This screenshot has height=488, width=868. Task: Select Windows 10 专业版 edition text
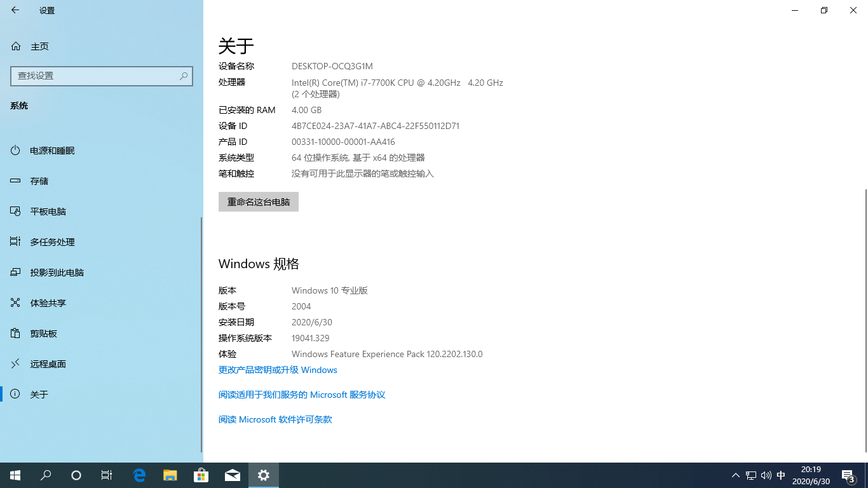[x=330, y=290]
